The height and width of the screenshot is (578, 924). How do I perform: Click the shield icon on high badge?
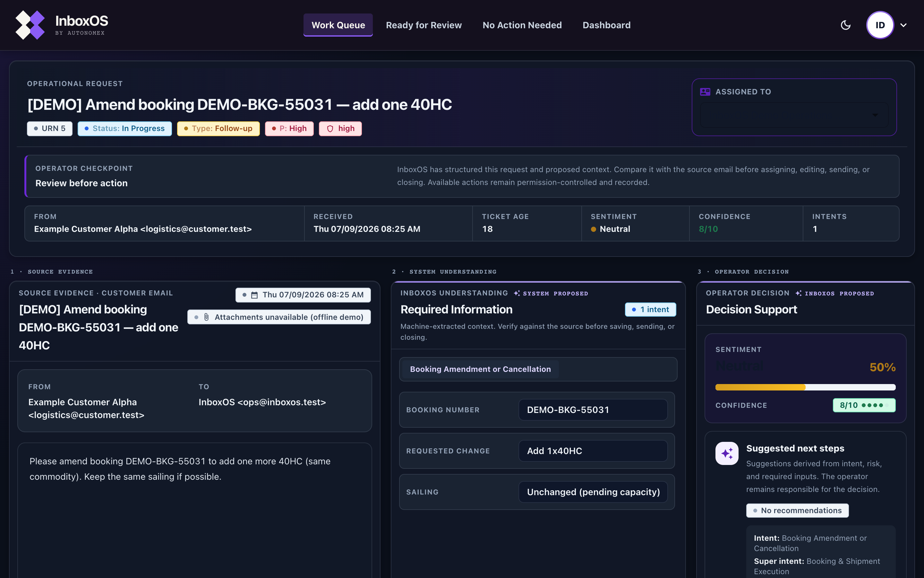coord(330,129)
